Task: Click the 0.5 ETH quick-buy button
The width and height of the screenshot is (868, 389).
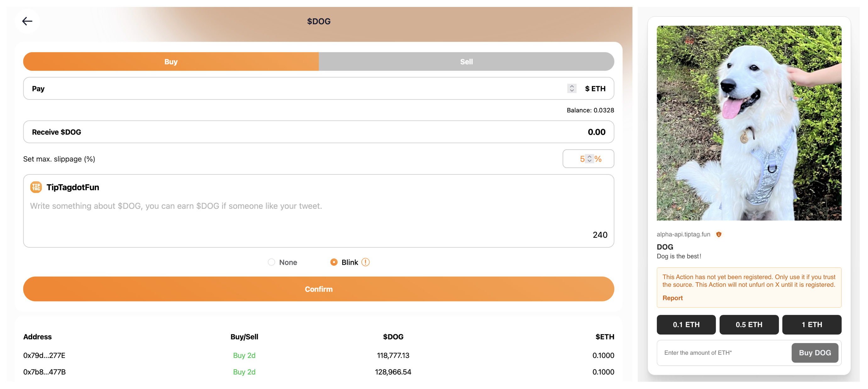Action: coord(749,324)
